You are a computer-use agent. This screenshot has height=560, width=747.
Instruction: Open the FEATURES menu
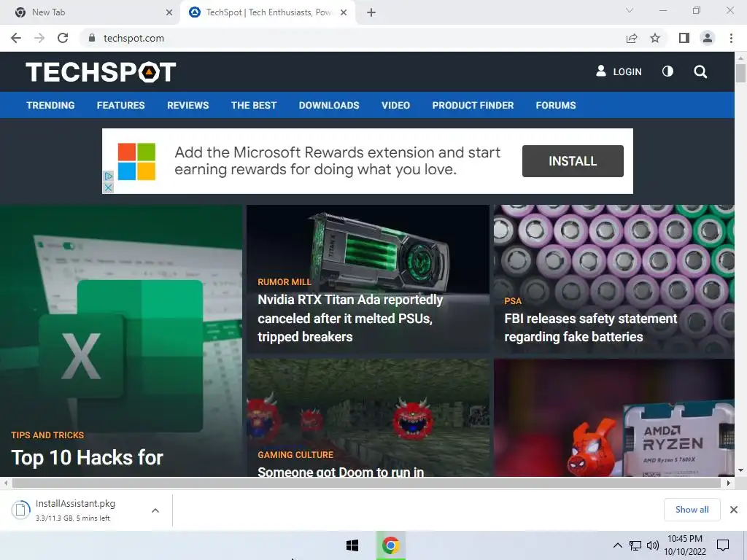(x=120, y=105)
